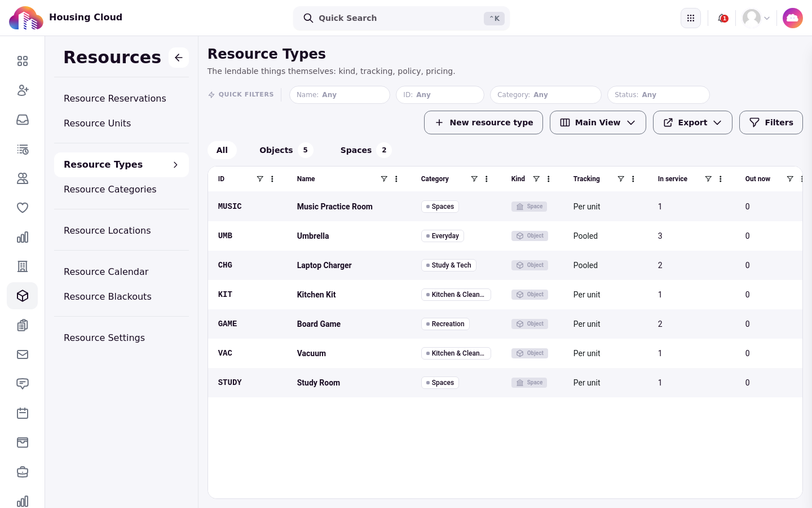Open the apps grid launcher icon
Screen dimensions: 812x508
691,18
